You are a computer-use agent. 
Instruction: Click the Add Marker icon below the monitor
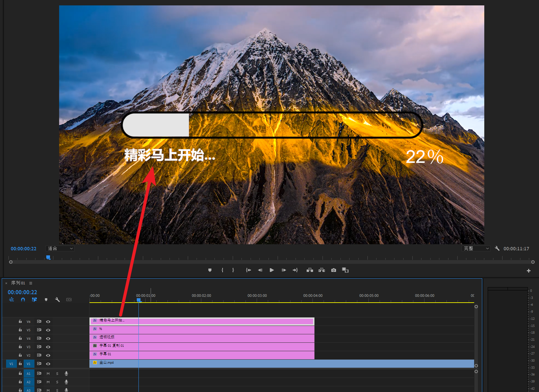point(210,270)
